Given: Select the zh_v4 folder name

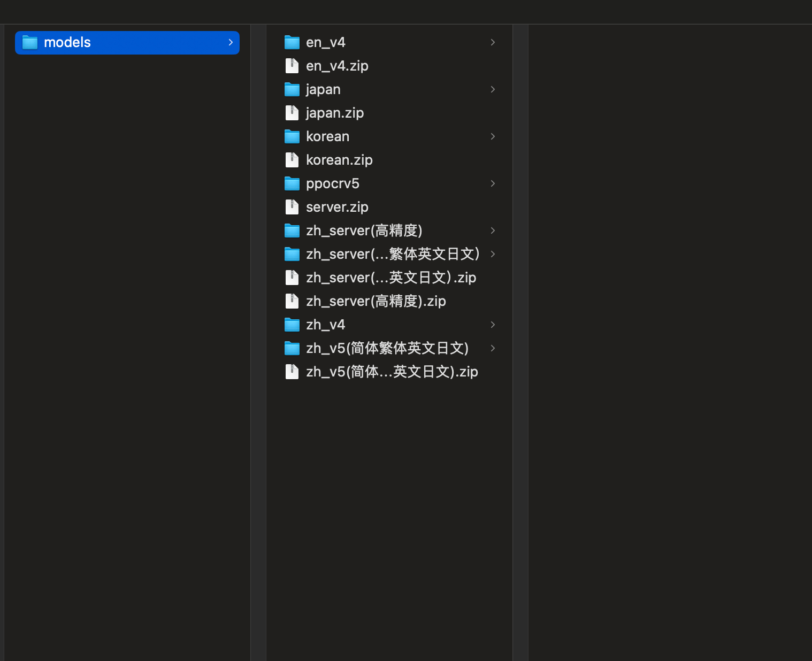Looking at the screenshot, I should (326, 325).
